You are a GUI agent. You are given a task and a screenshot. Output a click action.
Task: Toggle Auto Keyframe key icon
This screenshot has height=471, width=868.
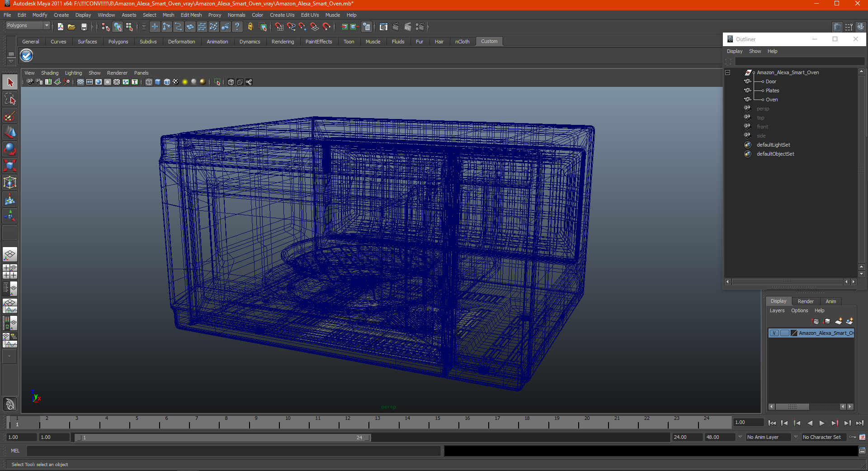[853, 437]
